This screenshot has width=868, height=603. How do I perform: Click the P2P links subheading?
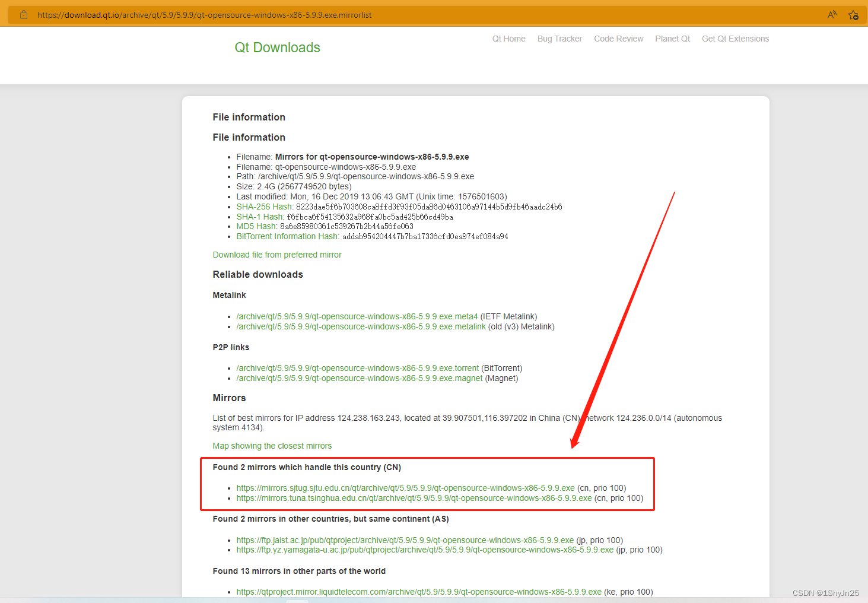(231, 347)
